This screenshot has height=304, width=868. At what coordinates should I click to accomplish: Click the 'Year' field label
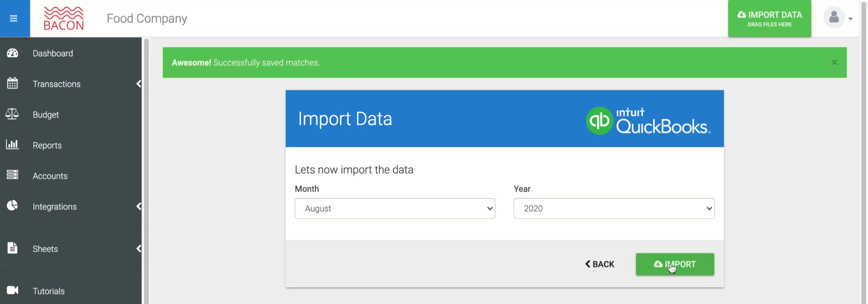pyautogui.click(x=522, y=189)
